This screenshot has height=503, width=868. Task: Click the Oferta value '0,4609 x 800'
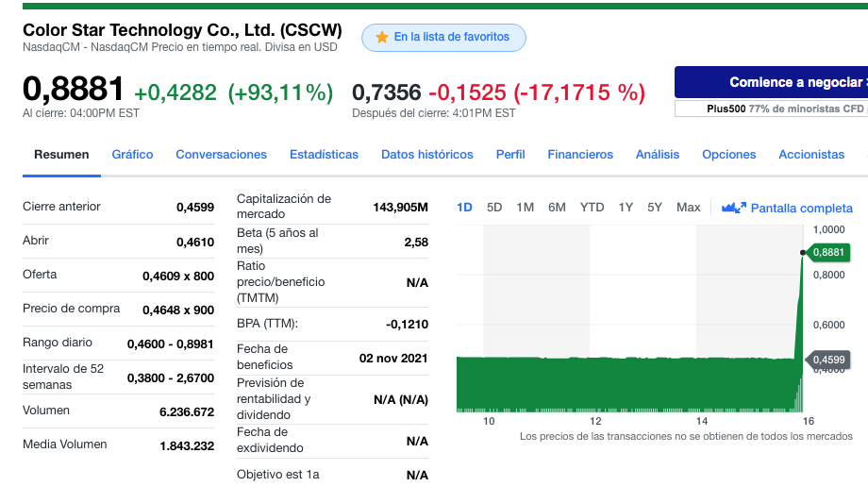click(178, 276)
